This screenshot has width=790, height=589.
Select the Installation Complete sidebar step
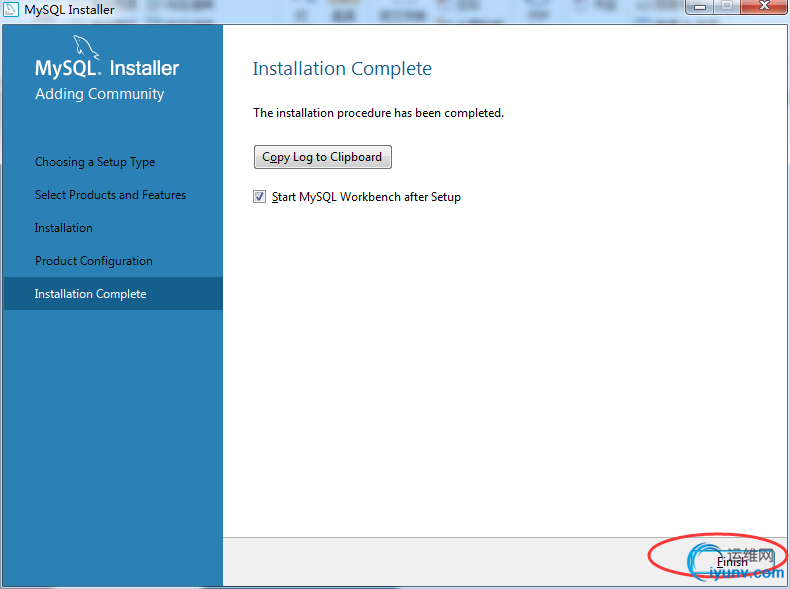(x=113, y=293)
